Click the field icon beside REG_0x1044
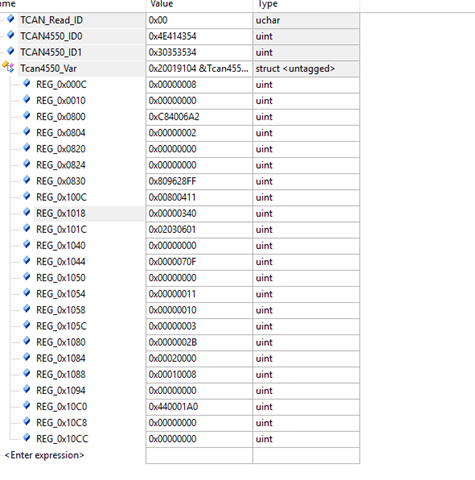Viewport: 475px width, 480px height. 27,260
